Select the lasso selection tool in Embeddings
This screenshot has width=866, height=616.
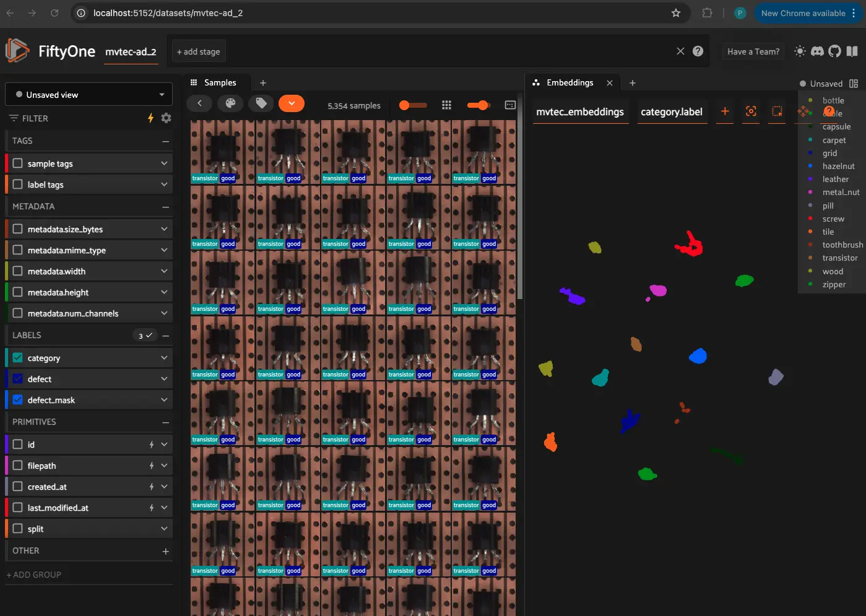(777, 111)
